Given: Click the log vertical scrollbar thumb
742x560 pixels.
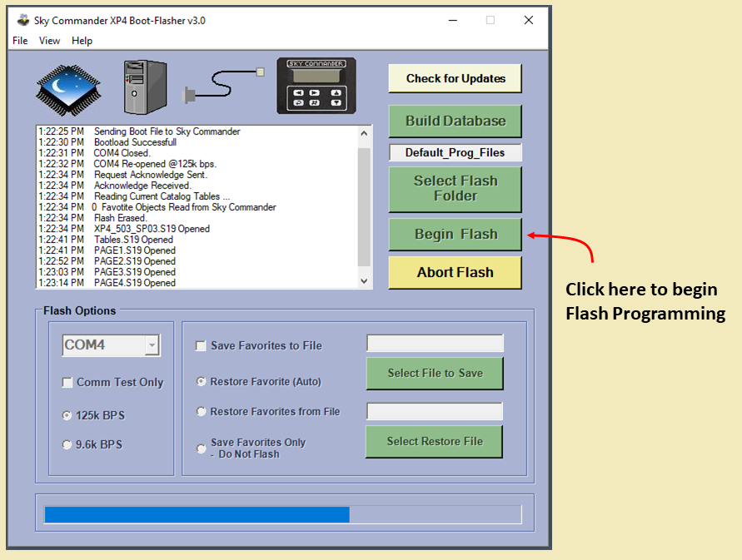Looking at the screenshot, I should tap(364, 207).
